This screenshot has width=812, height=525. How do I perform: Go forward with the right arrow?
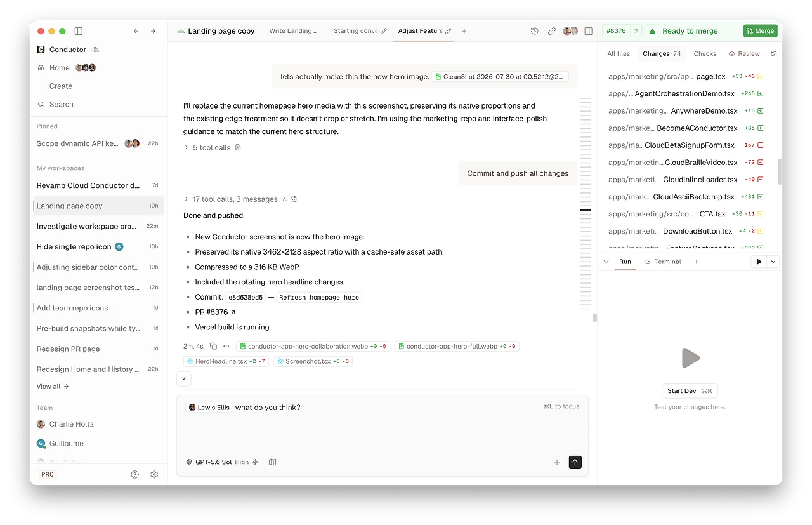153,31
